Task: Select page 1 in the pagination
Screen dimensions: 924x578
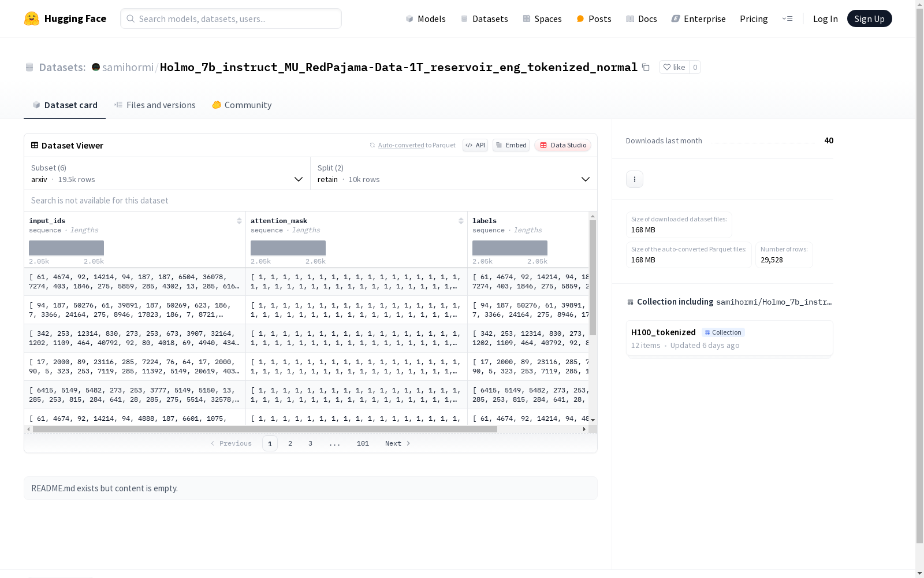Action: click(270, 443)
